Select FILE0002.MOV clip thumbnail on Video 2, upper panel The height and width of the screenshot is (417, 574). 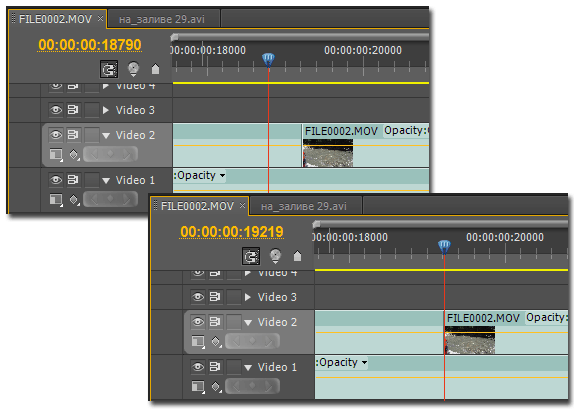[328, 153]
